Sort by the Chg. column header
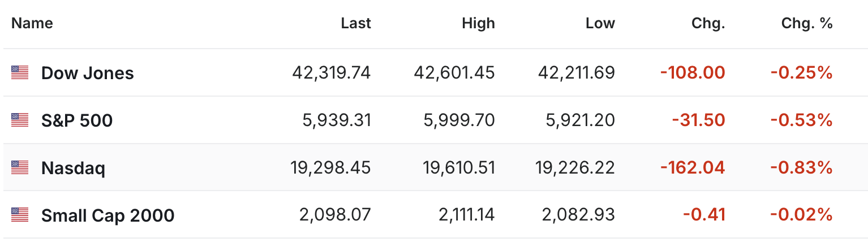This screenshot has width=868, height=242. pyautogui.click(x=708, y=23)
